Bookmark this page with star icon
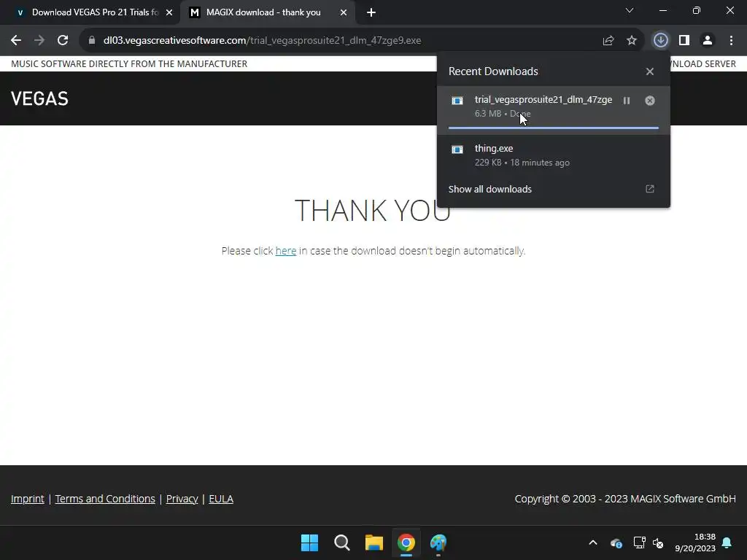747x560 pixels. point(632,41)
